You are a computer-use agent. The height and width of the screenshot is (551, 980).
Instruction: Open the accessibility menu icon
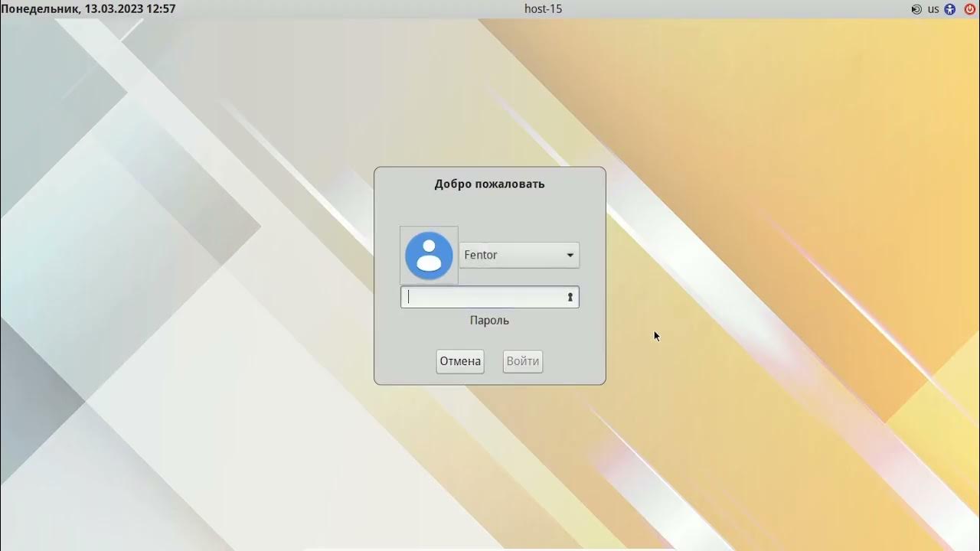[950, 9]
